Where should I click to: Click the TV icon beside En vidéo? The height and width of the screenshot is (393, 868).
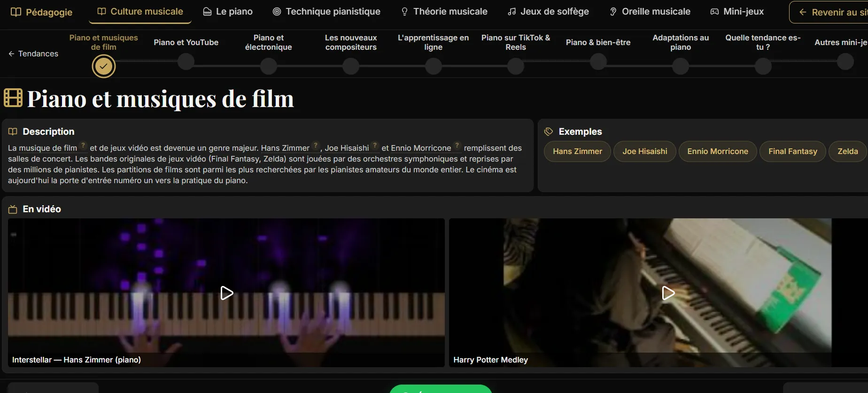click(x=13, y=209)
